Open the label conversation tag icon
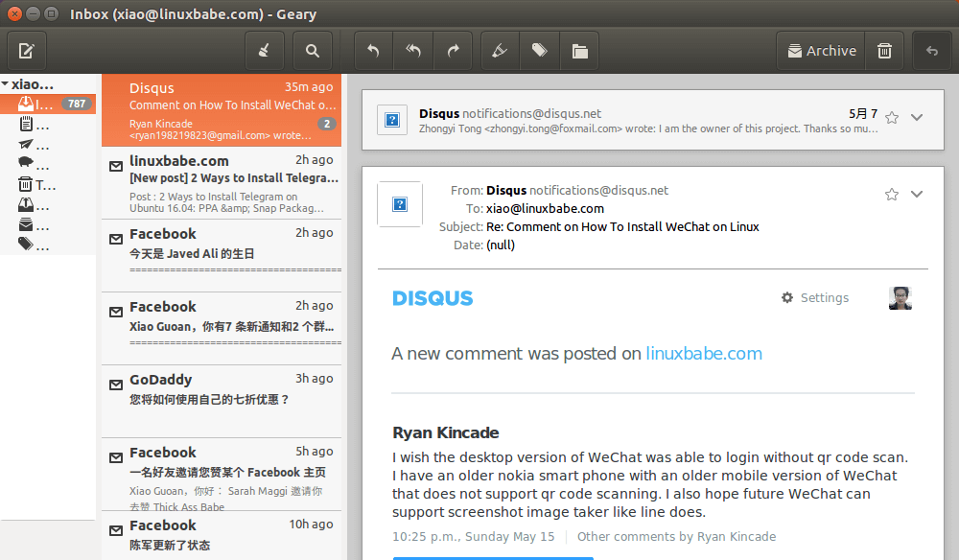Screen dimensions: 959x560 540,51
